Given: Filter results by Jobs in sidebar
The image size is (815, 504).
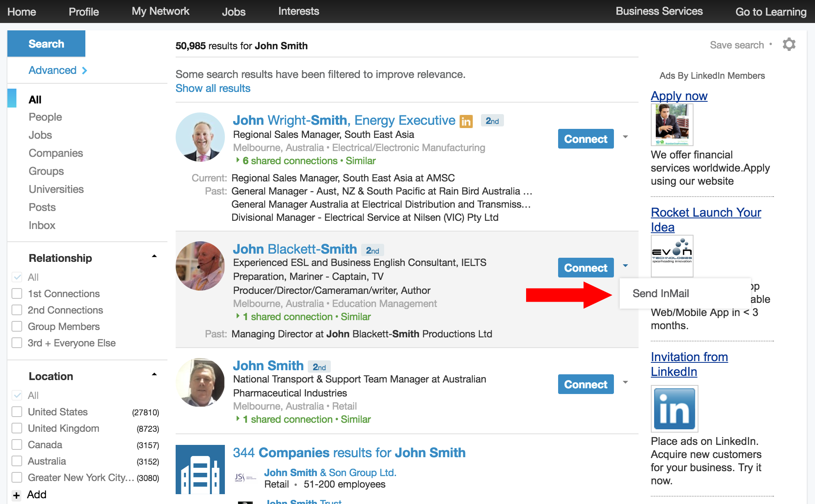Looking at the screenshot, I should 40,135.
